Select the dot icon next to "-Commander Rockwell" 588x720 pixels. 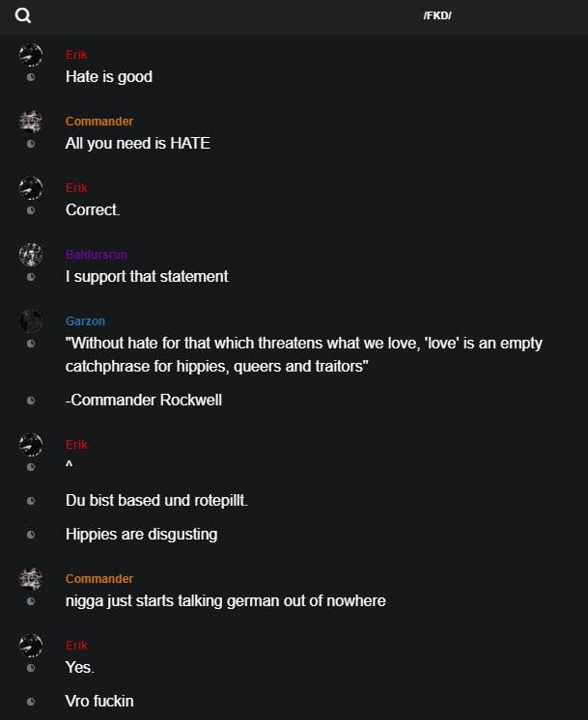click(31, 400)
